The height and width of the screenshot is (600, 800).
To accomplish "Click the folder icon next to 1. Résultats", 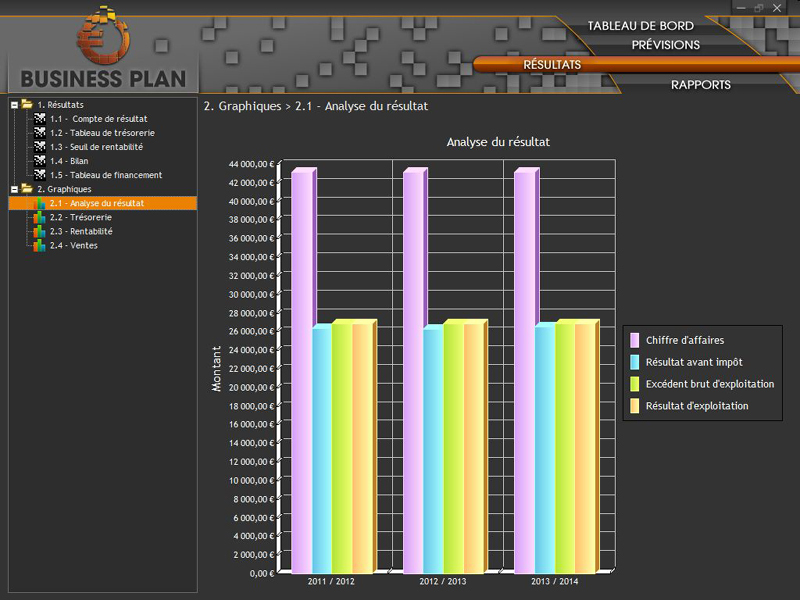I will 27,104.
